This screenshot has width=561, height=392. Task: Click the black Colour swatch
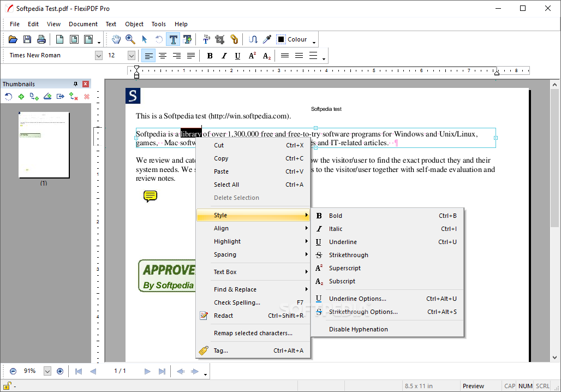[x=281, y=39]
